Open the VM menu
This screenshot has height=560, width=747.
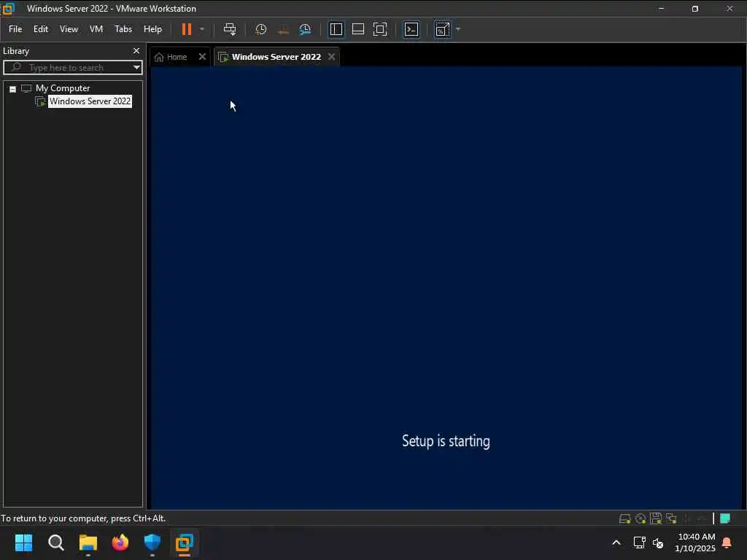(x=96, y=29)
